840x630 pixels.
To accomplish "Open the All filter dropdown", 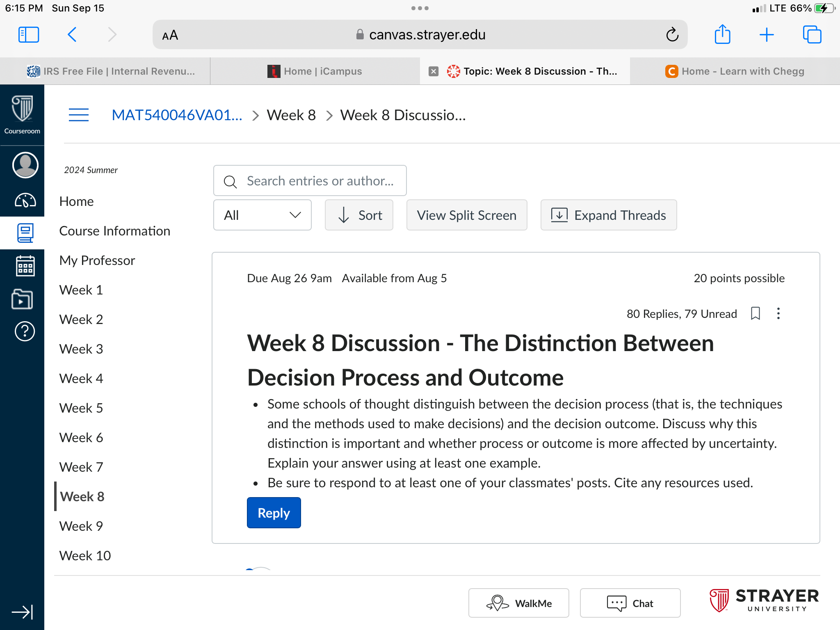I will [262, 215].
